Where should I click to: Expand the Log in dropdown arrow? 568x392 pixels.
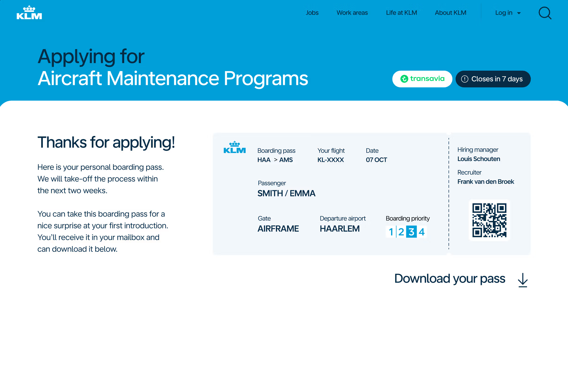pyautogui.click(x=519, y=13)
